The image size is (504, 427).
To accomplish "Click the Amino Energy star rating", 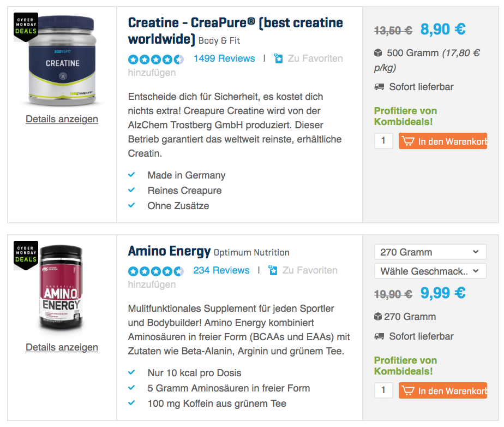I will [x=155, y=271].
